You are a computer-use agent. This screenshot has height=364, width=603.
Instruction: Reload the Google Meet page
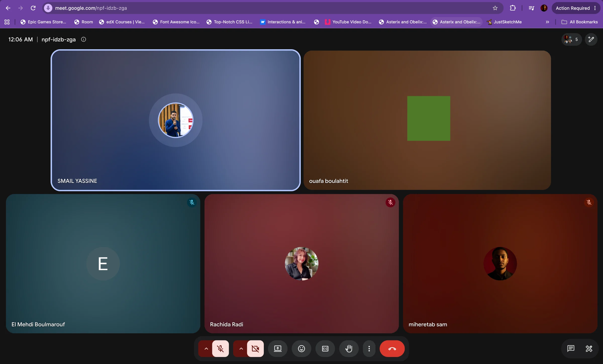point(33,8)
